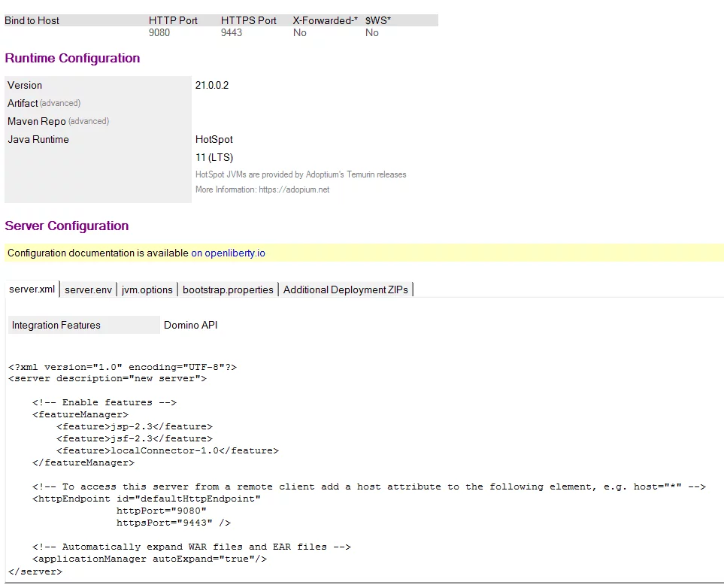
Task: Click the jsp-2.3 feature line in XML
Action: tap(135, 426)
